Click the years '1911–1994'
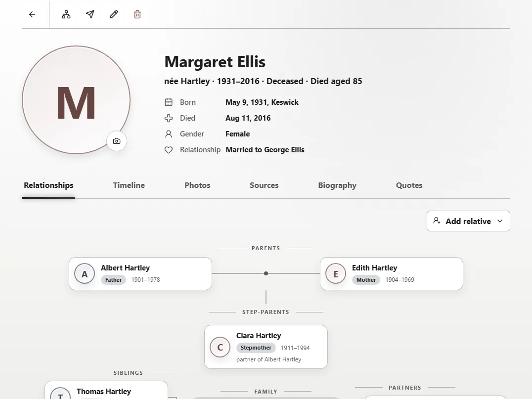 [295, 348]
